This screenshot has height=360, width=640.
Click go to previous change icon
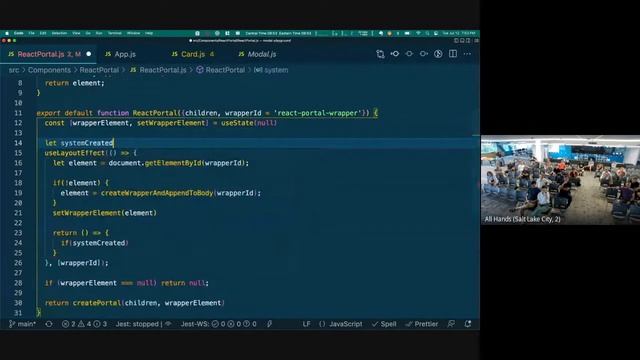(395, 54)
